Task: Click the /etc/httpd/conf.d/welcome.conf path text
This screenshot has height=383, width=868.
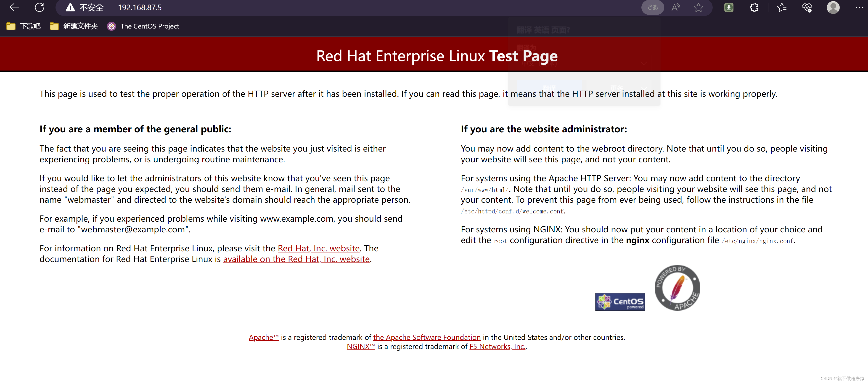Action: click(512, 211)
